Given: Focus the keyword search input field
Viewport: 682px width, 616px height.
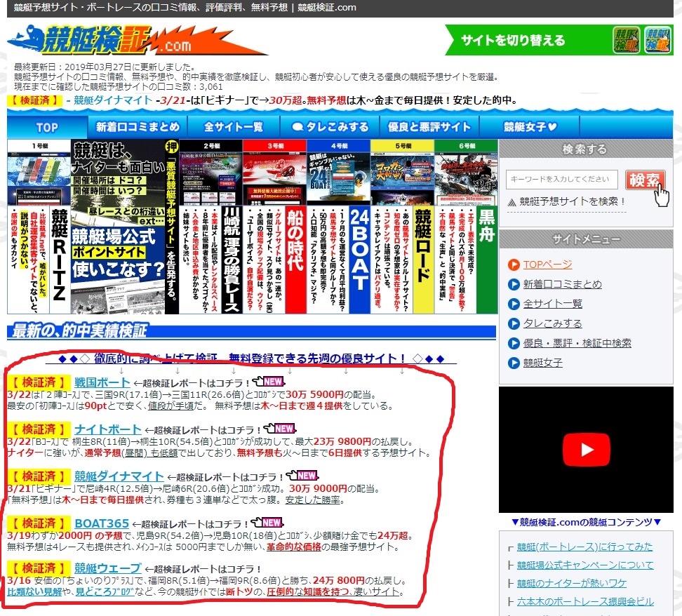Looking at the screenshot, I should pyautogui.click(x=561, y=179).
